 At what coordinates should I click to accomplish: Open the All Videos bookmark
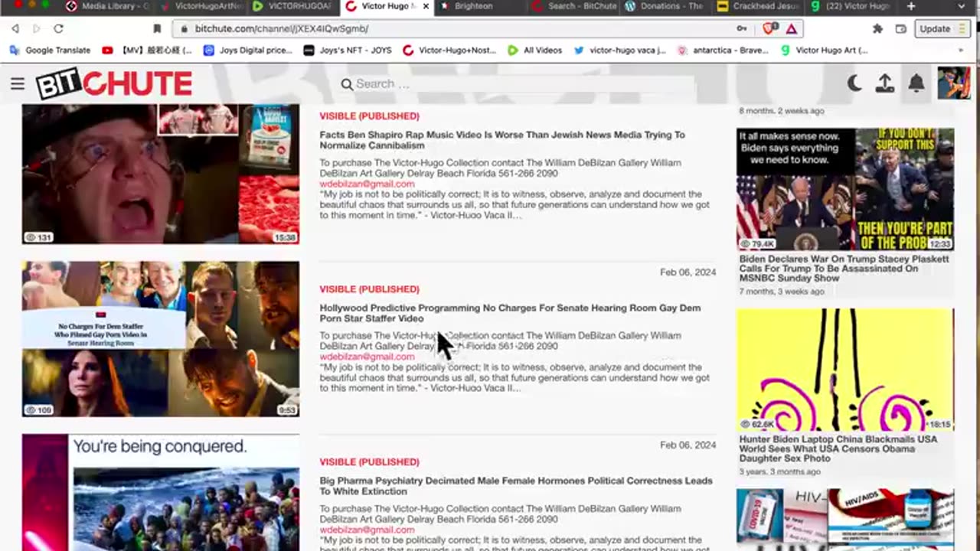pyautogui.click(x=535, y=51)
